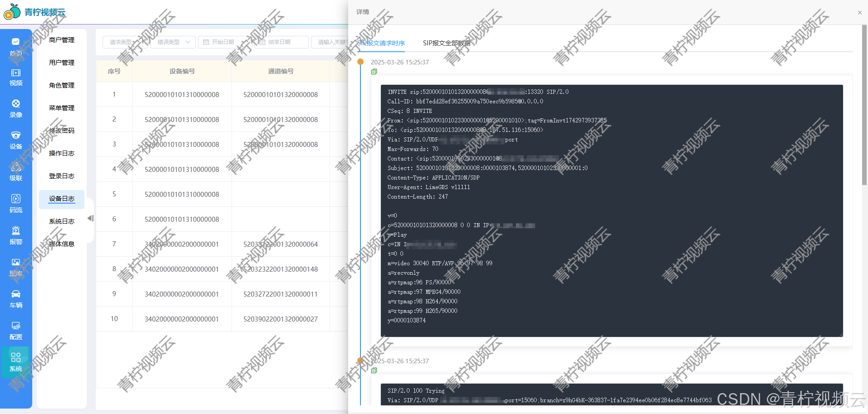Select row 7 device number cell

coord(182,244)
